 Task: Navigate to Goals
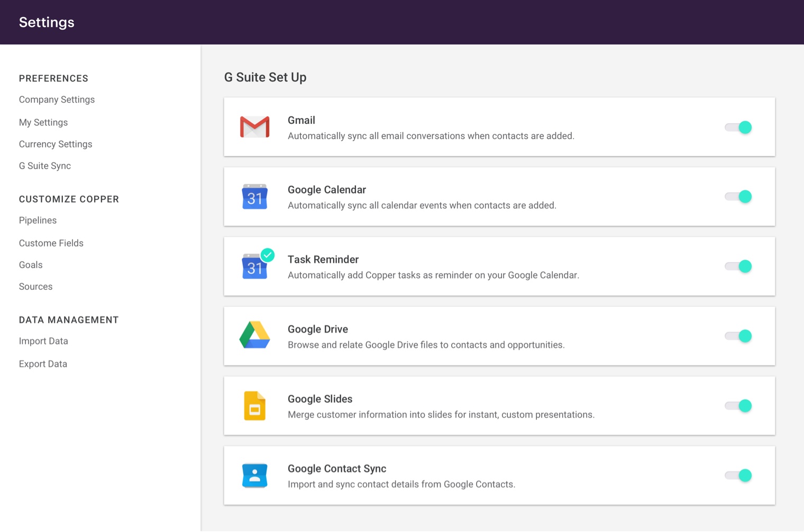(31, 264)
